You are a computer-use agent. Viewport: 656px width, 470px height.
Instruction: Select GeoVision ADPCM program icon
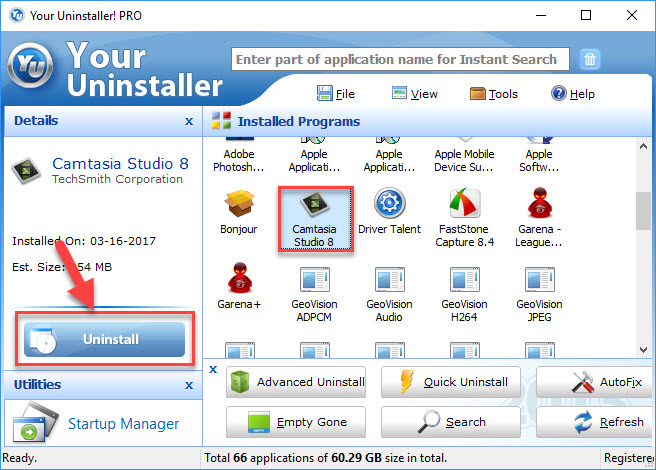point(315,279)
